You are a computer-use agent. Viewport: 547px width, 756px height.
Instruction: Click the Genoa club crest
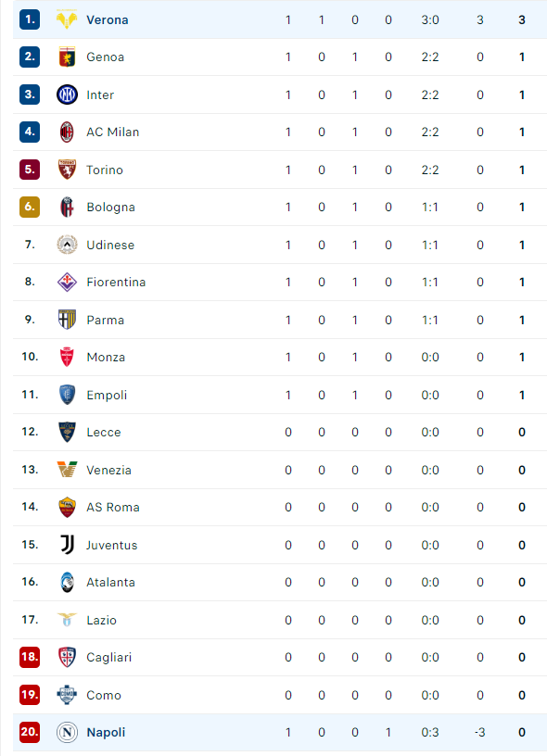click(x=67, y=57)
